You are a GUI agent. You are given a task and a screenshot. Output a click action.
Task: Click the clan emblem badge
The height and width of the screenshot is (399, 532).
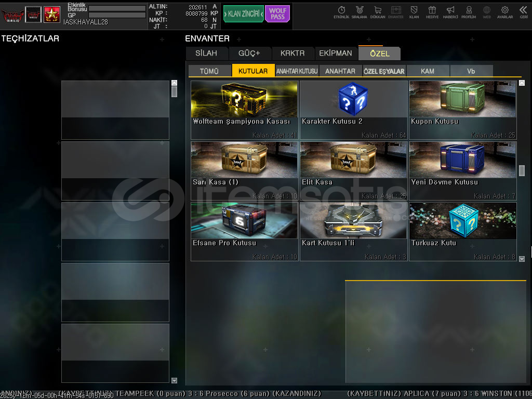[33, 15]
